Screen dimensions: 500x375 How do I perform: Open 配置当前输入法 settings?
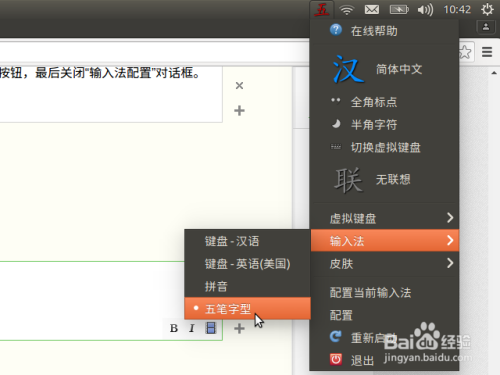(x=384, y=293)
